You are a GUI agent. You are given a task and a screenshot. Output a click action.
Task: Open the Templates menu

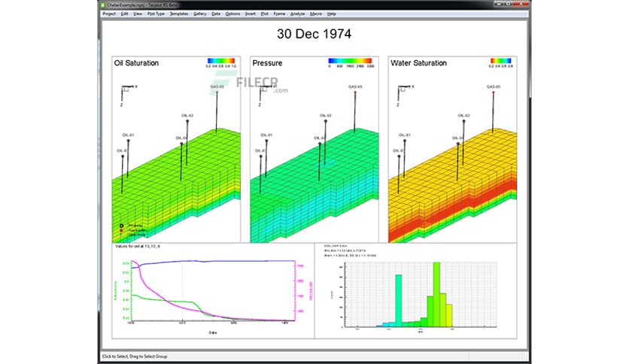pyautogui.click(x=179, y=14)
